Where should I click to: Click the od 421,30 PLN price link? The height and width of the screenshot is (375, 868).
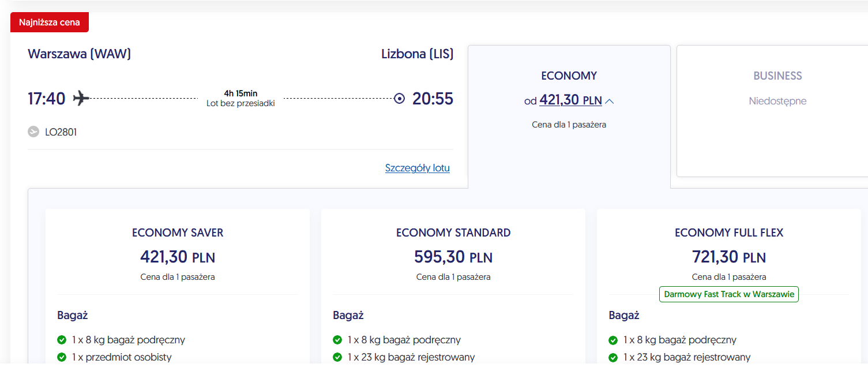point(563,100)
